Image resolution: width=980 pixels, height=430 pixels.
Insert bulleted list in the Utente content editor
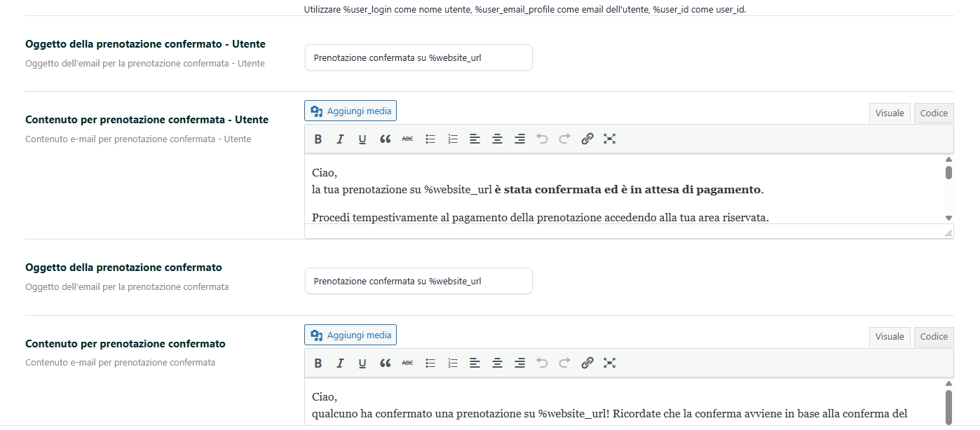coord(430,139)
